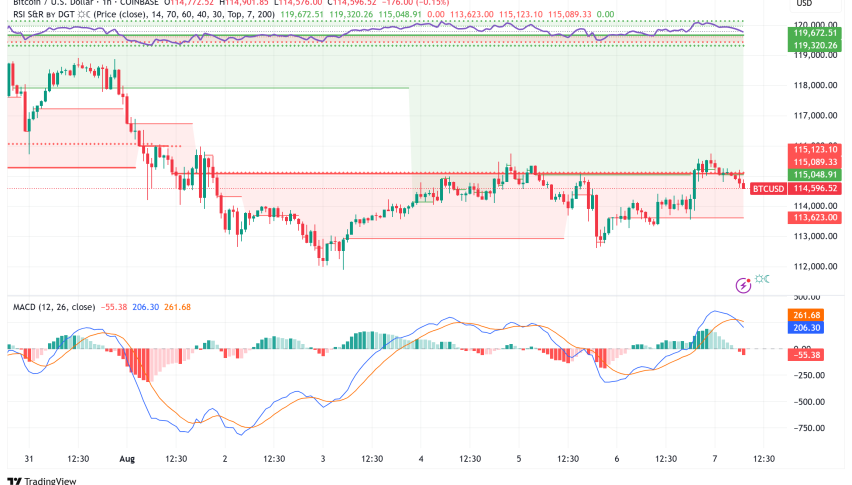Click the red 115,089.33 price axis label
The height and width of the screenshot is (485, 852).
pyautogui.click(x=815, y=162)
